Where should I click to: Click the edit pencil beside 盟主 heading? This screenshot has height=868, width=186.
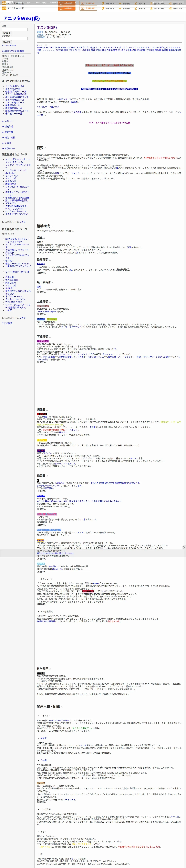click(x=44, y=238)
